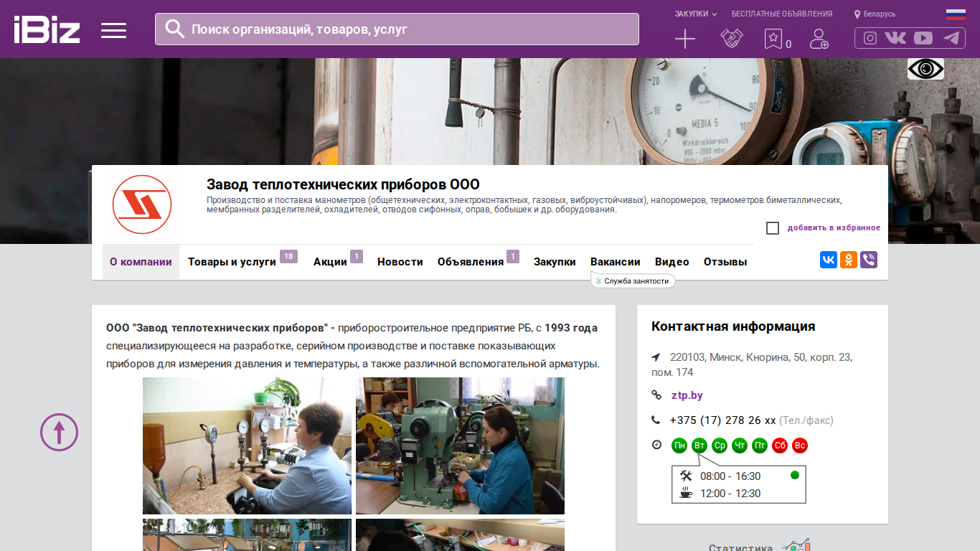Click the search magnifier icon
980x551 pixels.
pyautogui.click(x=175, y=29)
